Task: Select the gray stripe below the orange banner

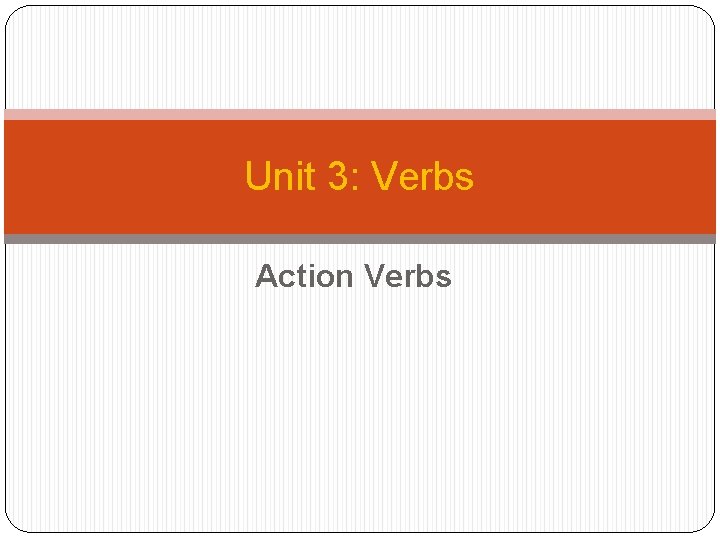Action: [360, 239]
